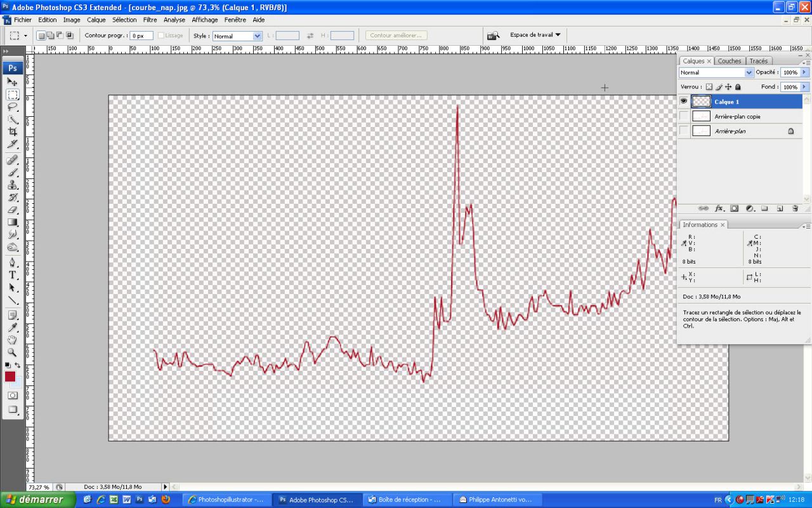Show the Arrière-plan layer
812x508 pixels.
pyautogui.click(x=684, y=131)
